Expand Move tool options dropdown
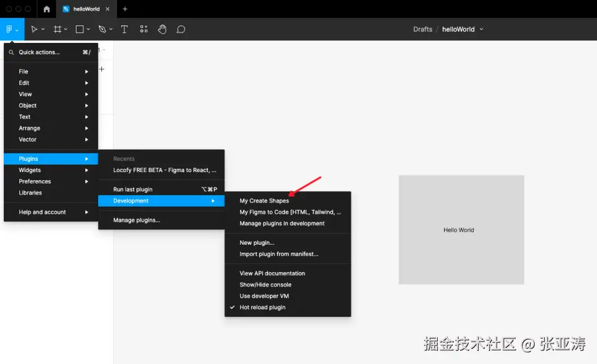Viewport: 597px width, 364px height. tap(43, 29)
